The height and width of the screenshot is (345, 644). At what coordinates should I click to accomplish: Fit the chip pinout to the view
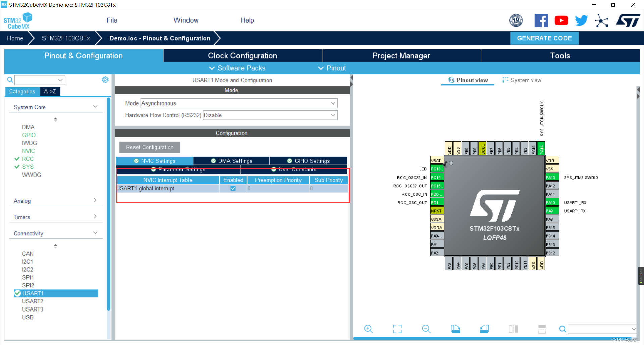[397, 329]
